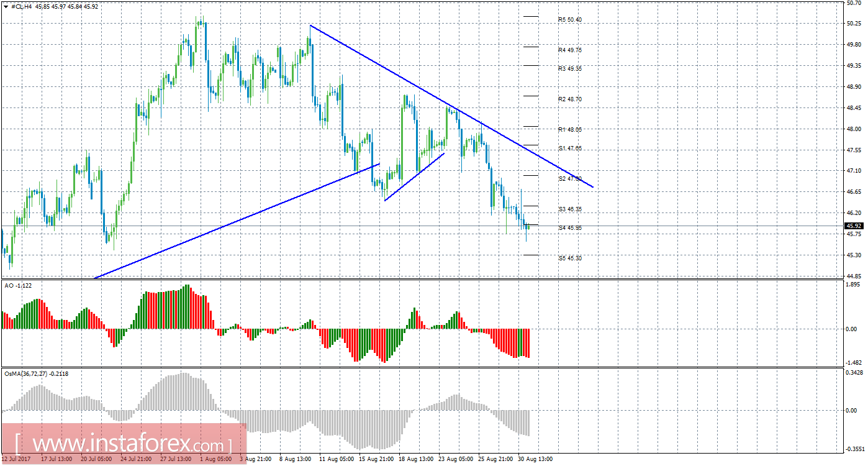Click the R2 48.70 pivot label
This screenshot has height=466, width=868.
[569, 99]
